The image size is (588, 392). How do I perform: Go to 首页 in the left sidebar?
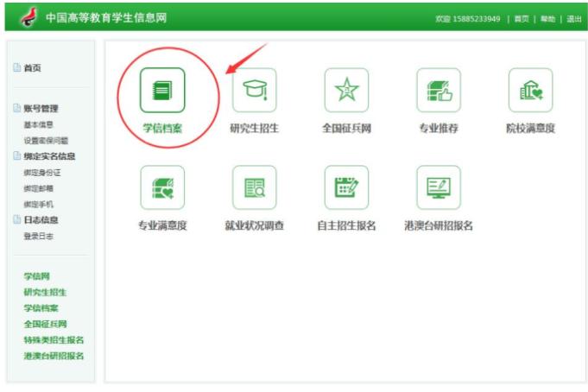pos(33,68)
